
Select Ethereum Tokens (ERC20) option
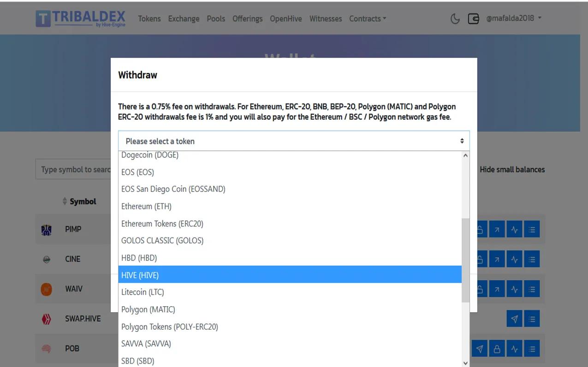pos(290,224)
